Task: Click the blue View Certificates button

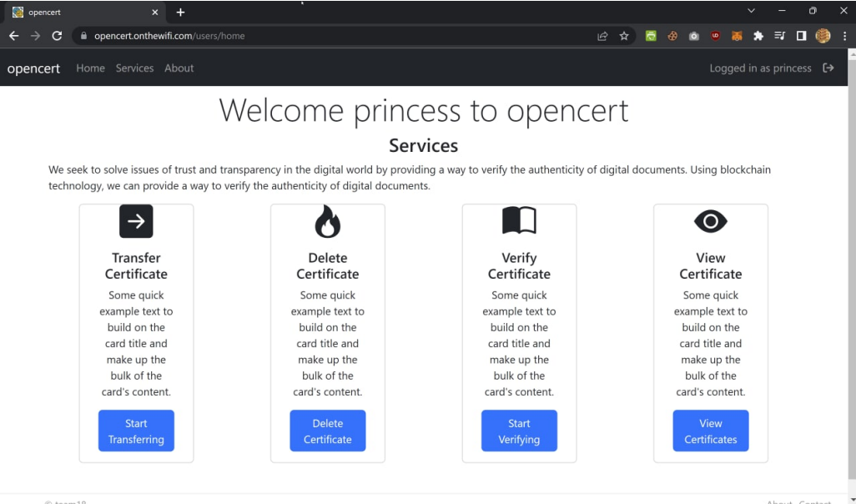Action: pyautogui.click(x=710, y=431)
